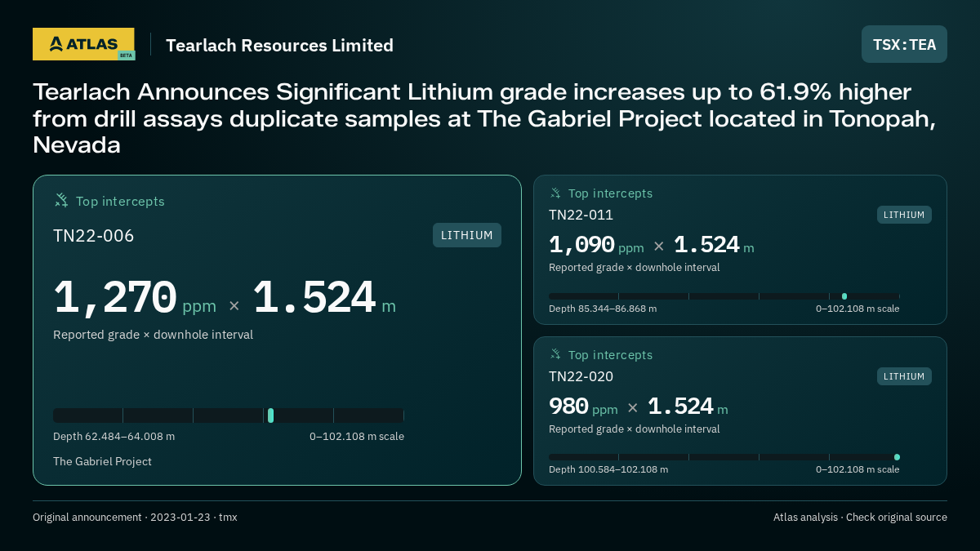Click the Atlas beta logo
980x551 pixels.
(x=84, y=44)
